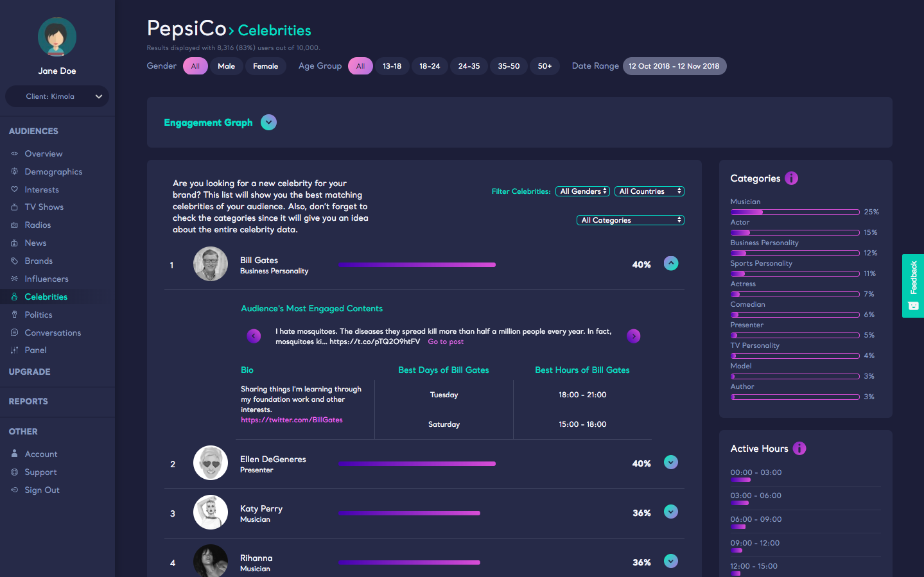Collapse Bill Gates details
924x577 pixels.
pyautogui.click(x=671, y=263)
